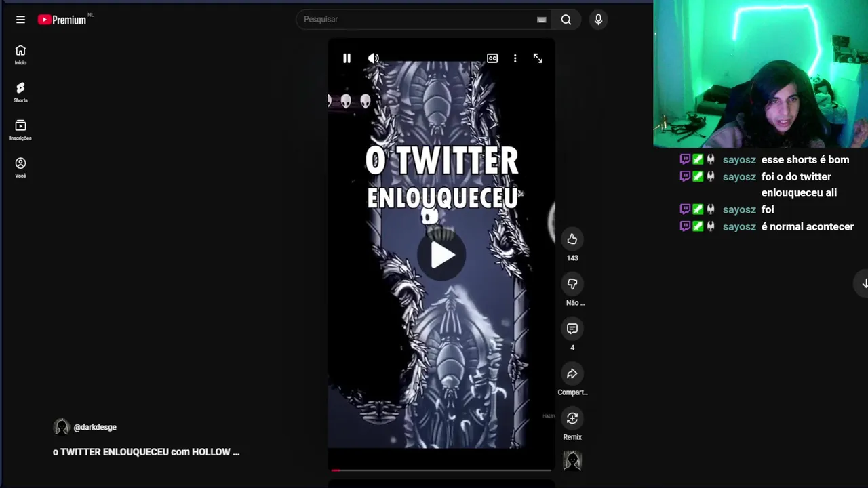868x488 pixels.
Task: Open the YouTube hamburger guide menu
Action: coord(20,20)
